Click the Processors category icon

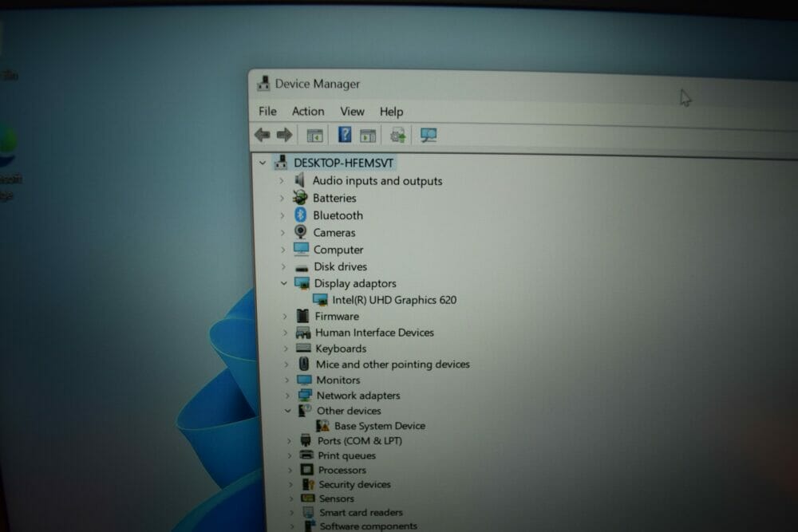[307, 470]
